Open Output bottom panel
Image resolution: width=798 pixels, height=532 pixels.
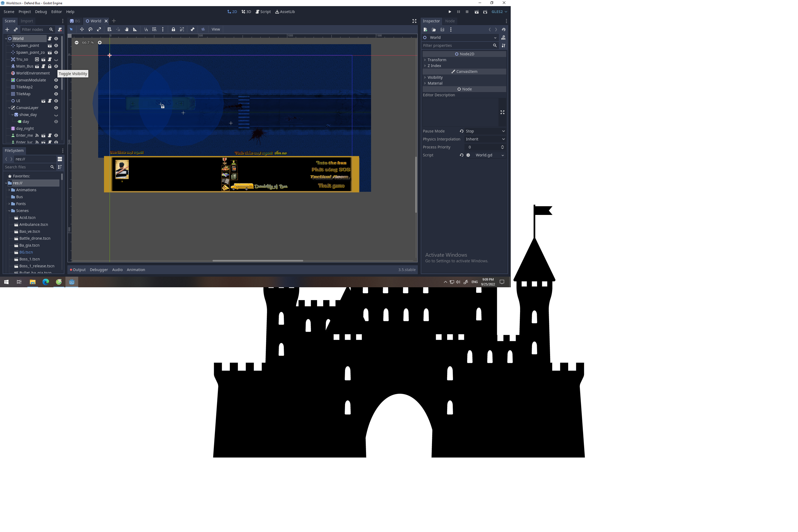pos(78,270)
